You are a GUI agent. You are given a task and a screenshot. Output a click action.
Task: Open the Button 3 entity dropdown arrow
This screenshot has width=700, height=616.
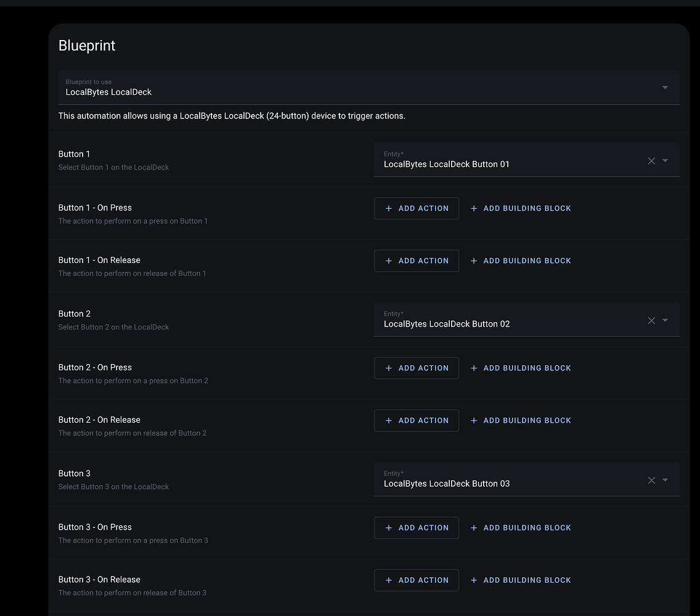(x=665, y=480)
